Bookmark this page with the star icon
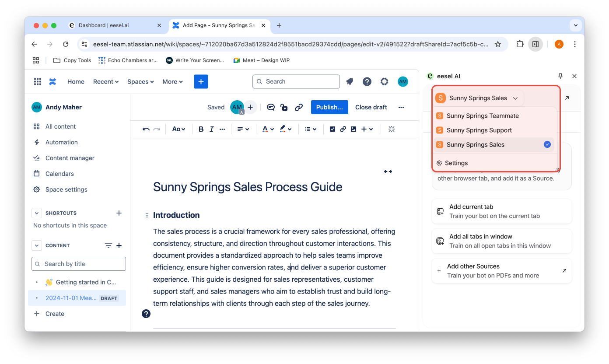 (x=498, y=44)
